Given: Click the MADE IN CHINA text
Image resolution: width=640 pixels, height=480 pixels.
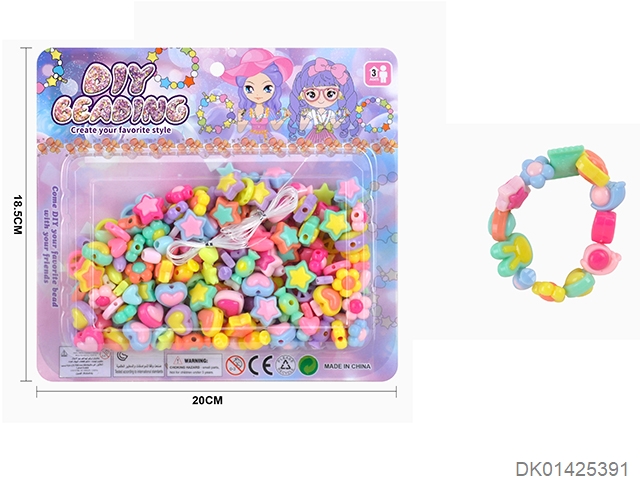Looking at the screenshot, I should [x=347, y=366].
